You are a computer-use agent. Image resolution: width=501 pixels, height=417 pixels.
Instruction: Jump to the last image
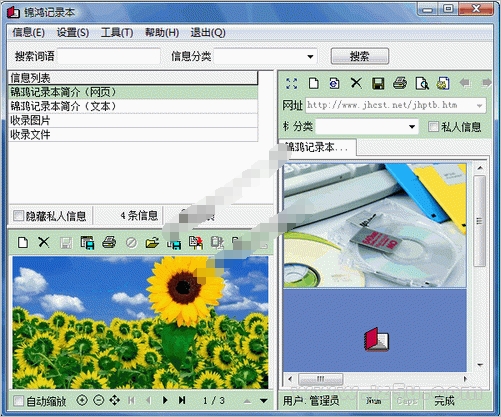(182, 400)
